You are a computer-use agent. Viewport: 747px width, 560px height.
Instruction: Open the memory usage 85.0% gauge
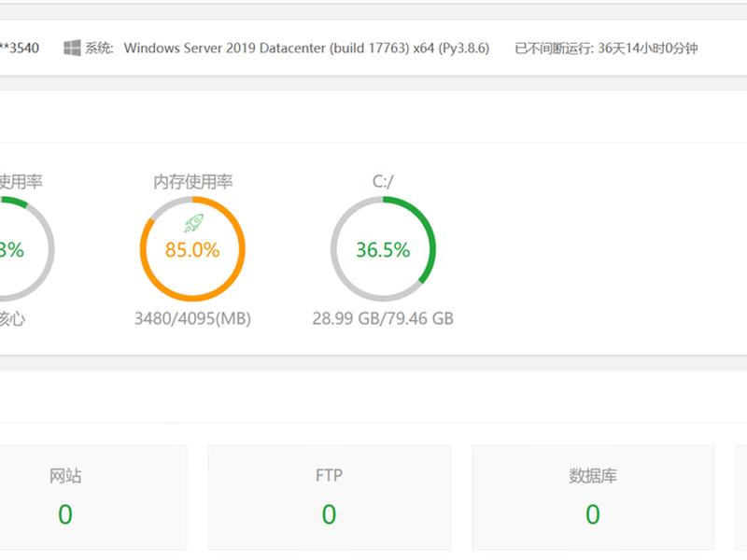[192, 248]
